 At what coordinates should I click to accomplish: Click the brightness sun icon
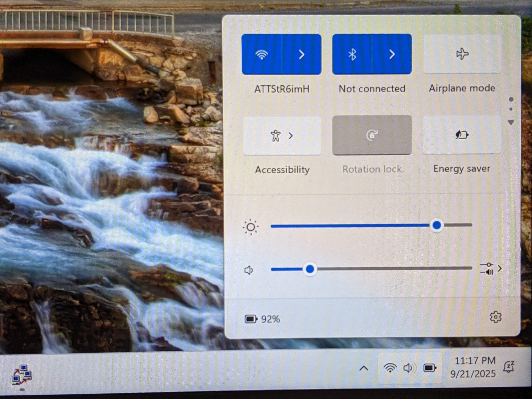[x=251, y=227]
